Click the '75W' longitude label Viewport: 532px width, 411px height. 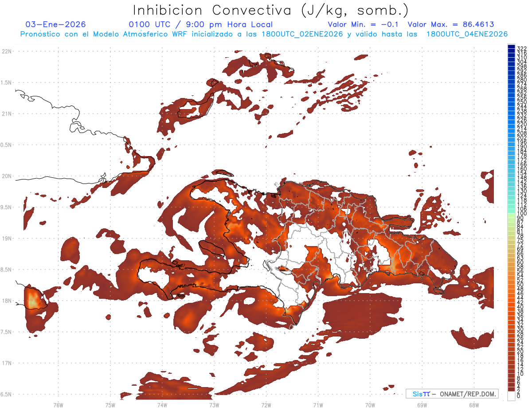110,405
